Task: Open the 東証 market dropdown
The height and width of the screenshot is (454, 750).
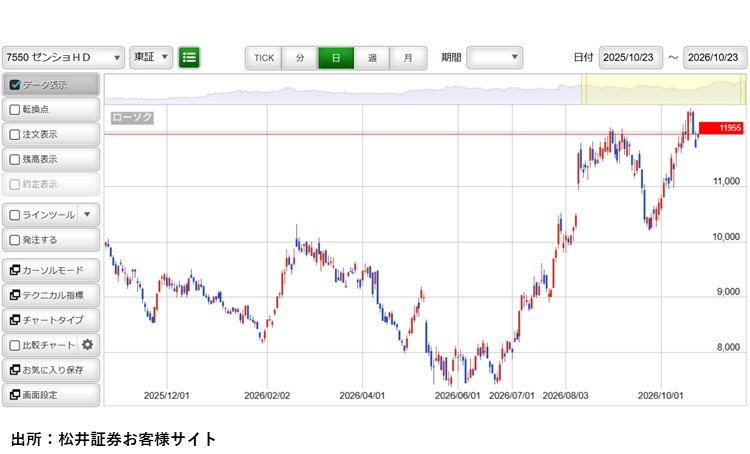Action: (151, 57)
